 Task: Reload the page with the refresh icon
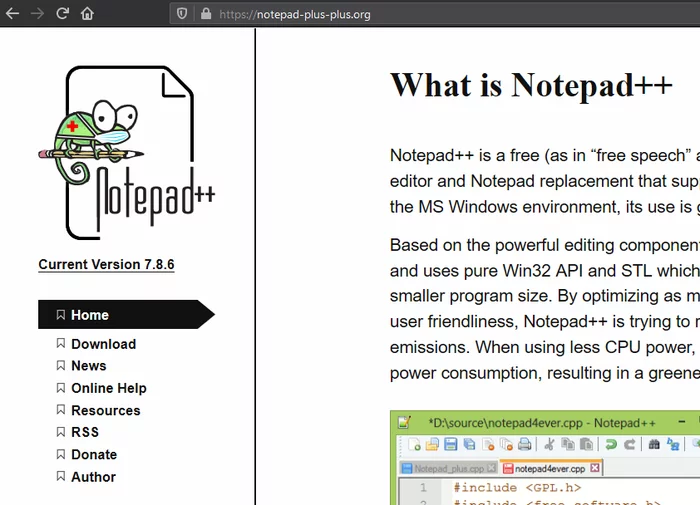point(62,13)
